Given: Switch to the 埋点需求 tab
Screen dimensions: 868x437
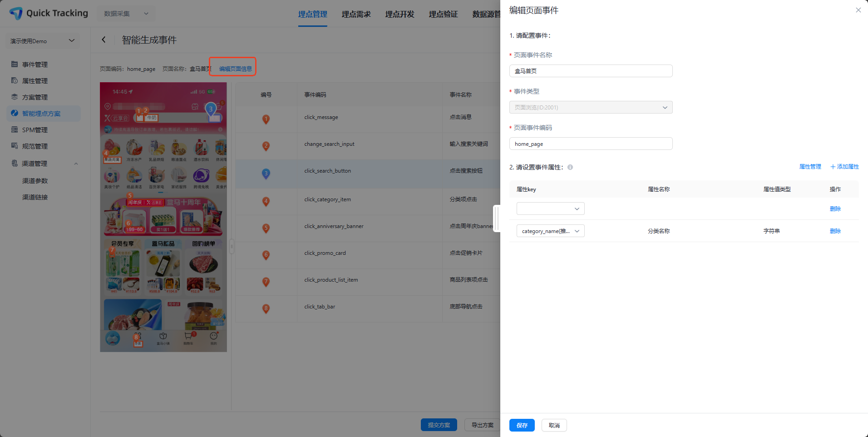Looking at the screenshot, I should pos(356,14).
